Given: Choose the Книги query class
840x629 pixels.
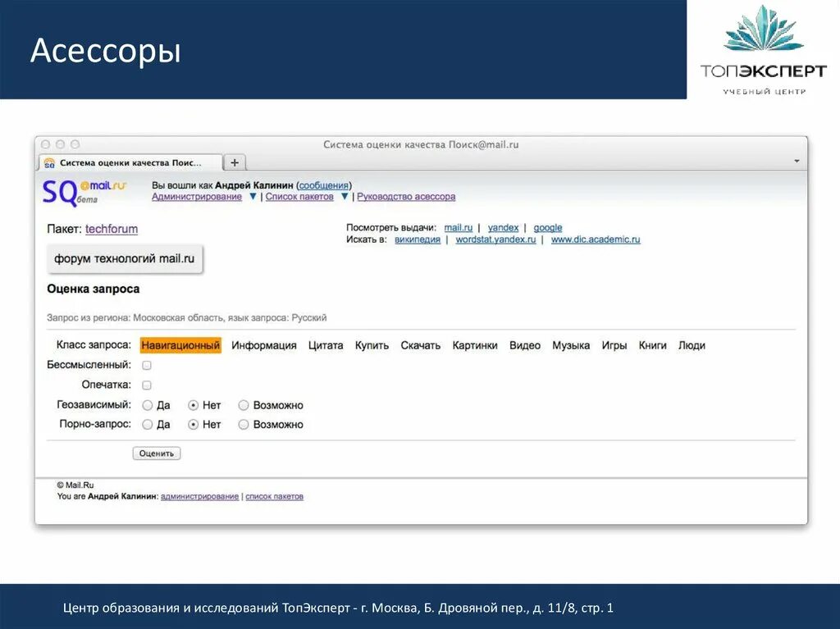Looking at the screenshot, I should click(652, 345).
